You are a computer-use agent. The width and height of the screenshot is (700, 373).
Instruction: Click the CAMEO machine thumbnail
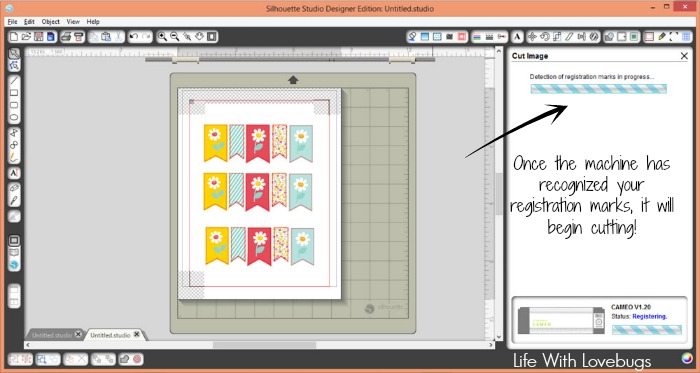tap(562, 320)
